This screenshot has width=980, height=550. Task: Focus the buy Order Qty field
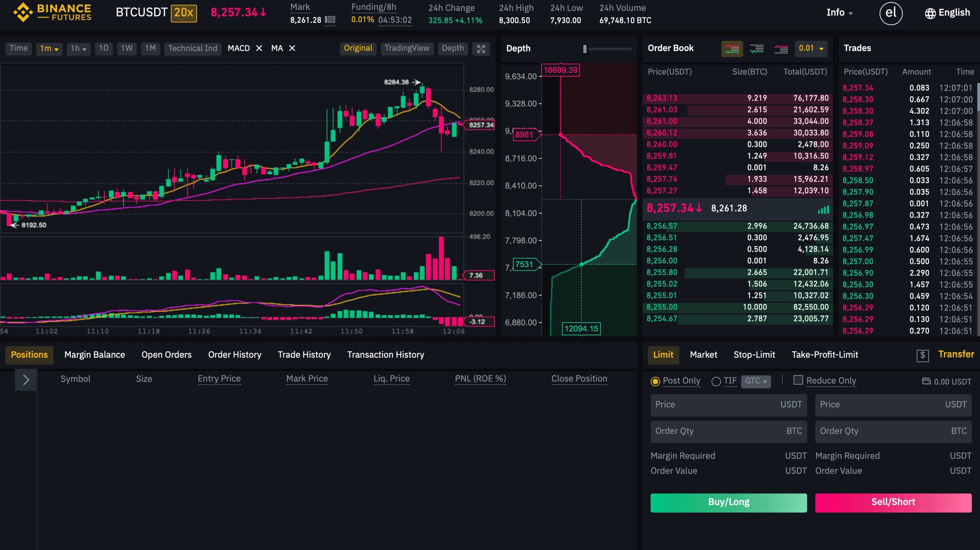729,432
